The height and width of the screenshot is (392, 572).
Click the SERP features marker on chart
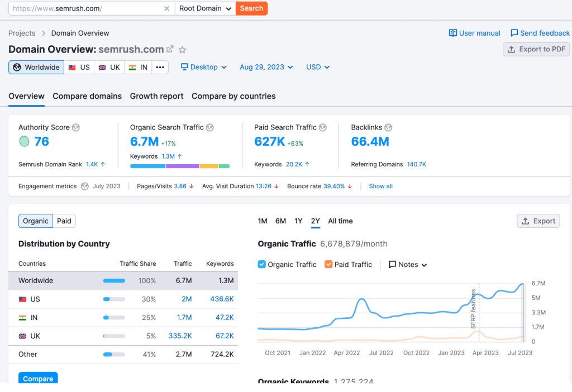[x=473, y=308]
